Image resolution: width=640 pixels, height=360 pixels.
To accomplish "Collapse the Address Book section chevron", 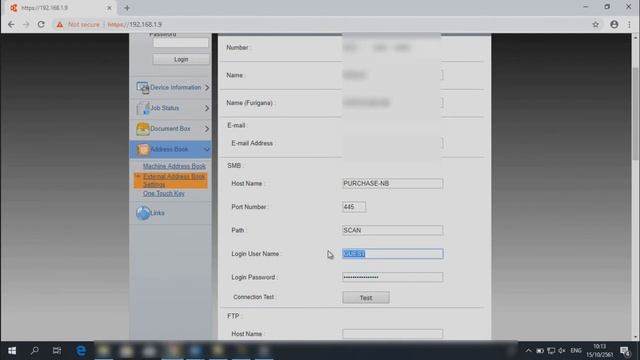I will (207, 149).
